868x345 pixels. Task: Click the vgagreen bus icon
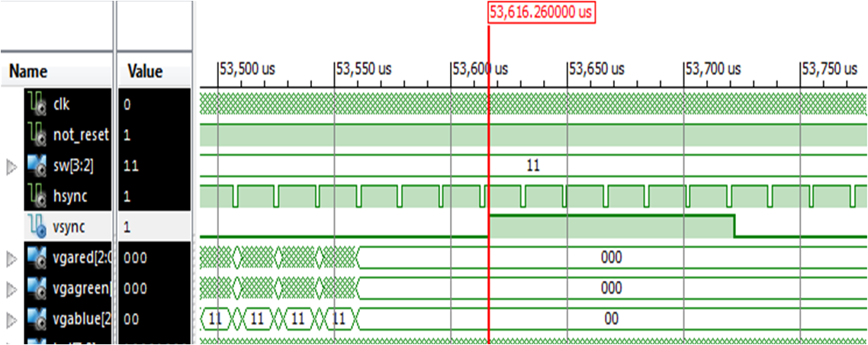[x=35, y=288]
